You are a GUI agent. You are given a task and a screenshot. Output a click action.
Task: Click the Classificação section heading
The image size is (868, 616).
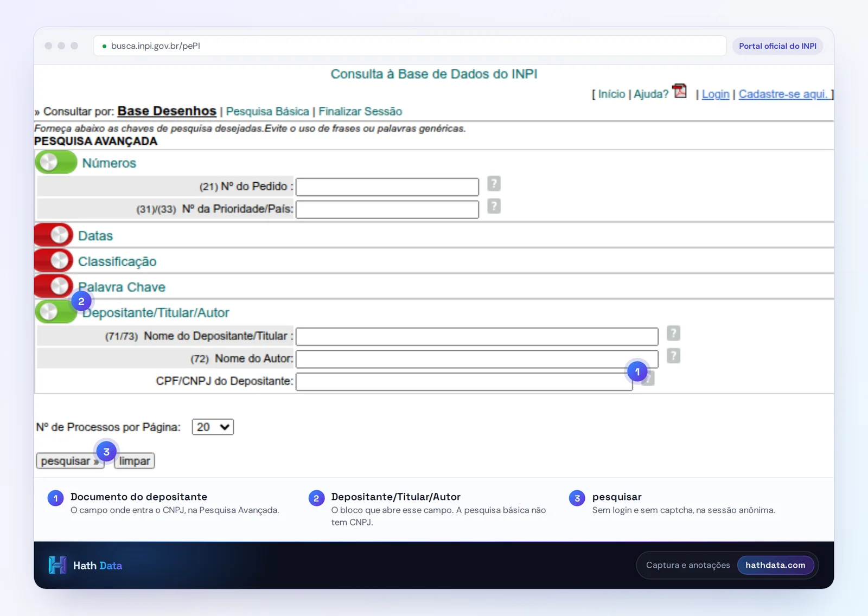pos(117,261)
